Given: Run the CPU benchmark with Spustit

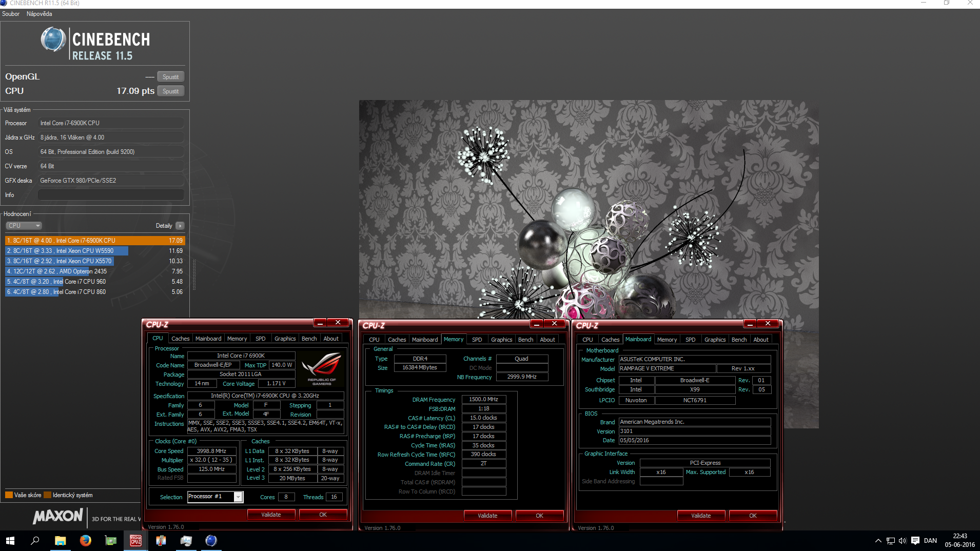Looking at the screenshot, I should [x=171, y=91].
